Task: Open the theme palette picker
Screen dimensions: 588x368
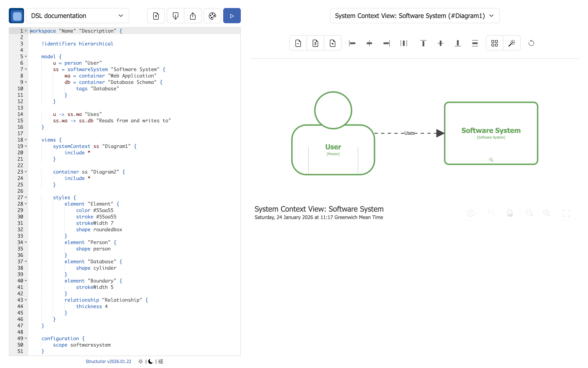Action: 212,16
